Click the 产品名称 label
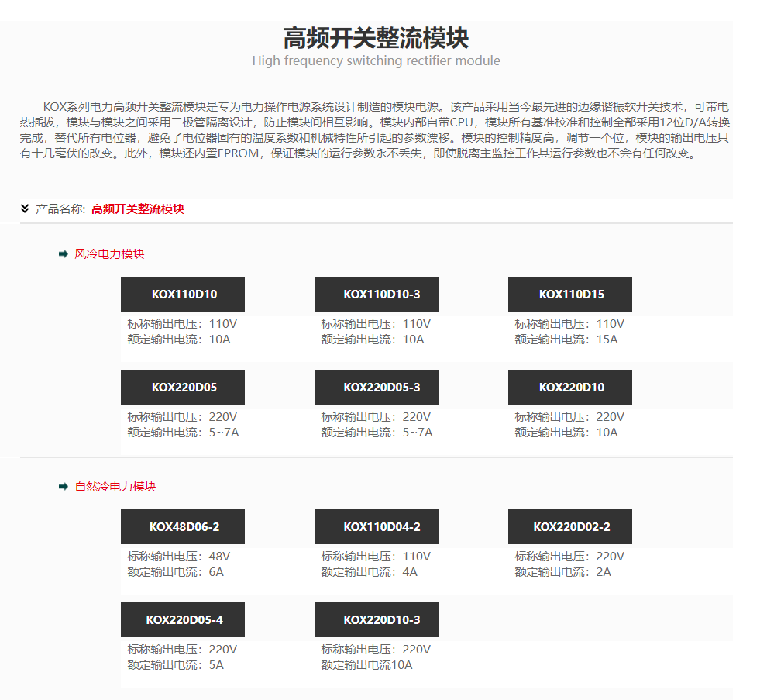Screen dimensions: 767x700 coord(60,209)
